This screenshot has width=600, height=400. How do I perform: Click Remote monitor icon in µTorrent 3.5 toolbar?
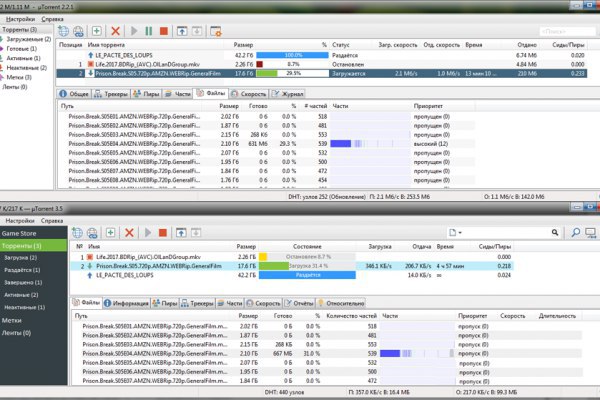[591, 232]
